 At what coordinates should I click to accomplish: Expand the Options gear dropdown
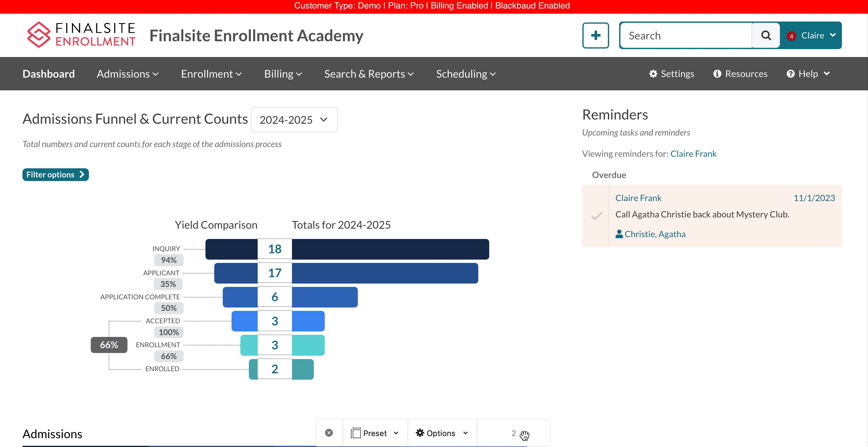click(442, 433)
